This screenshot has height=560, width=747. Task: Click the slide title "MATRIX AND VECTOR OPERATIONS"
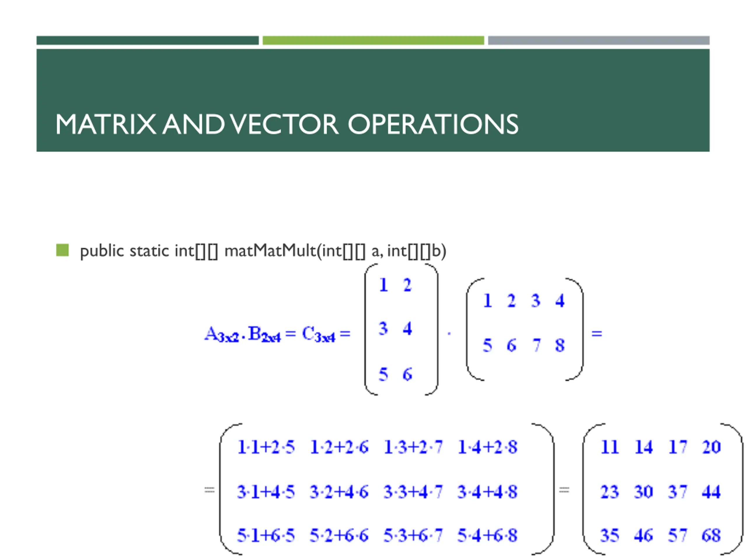tap(287, 124)
